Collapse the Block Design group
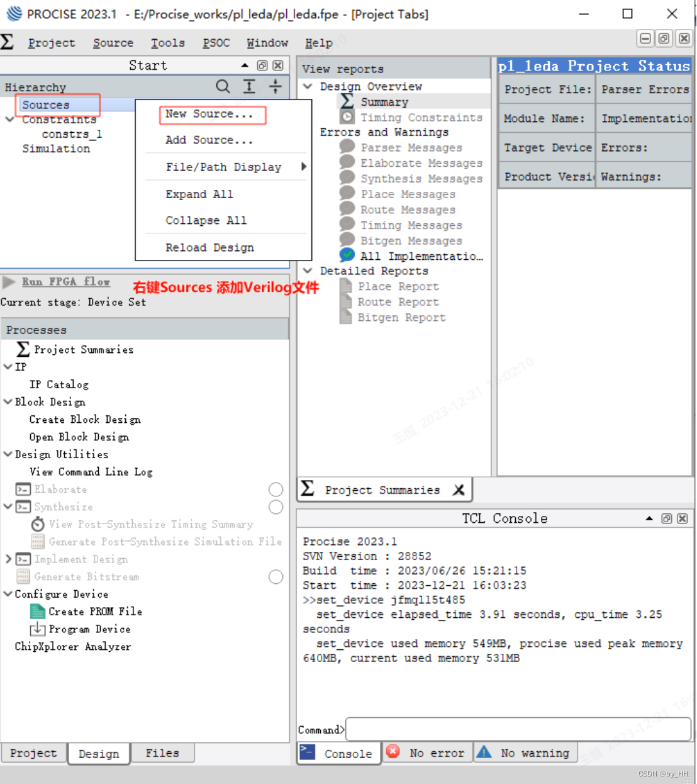Image resolution: width=697 pixels, height=784 pixels. tap(8, 401)
